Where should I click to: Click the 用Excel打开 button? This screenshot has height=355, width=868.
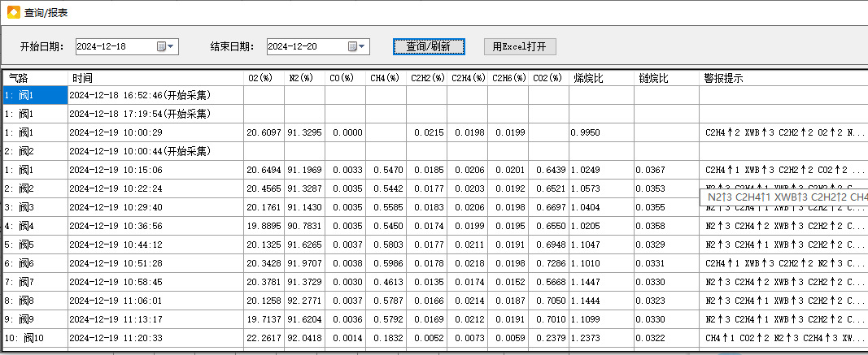tap(520, 47)
